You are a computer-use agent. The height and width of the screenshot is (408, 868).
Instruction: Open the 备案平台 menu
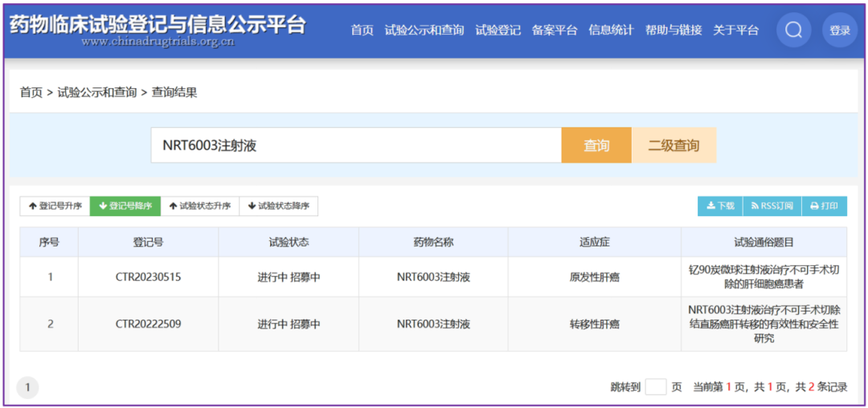(555, 31)
